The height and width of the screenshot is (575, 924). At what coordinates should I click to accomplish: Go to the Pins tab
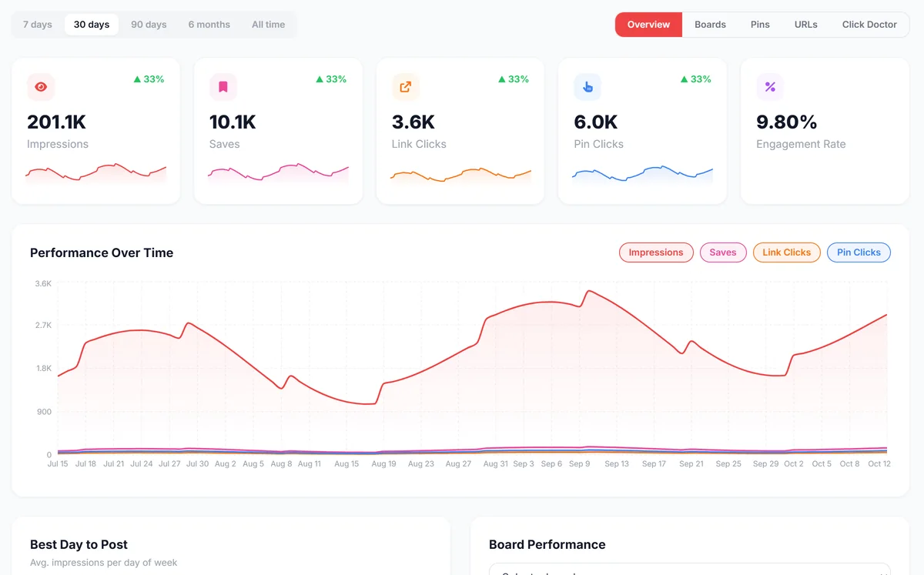tap(760, 25)
